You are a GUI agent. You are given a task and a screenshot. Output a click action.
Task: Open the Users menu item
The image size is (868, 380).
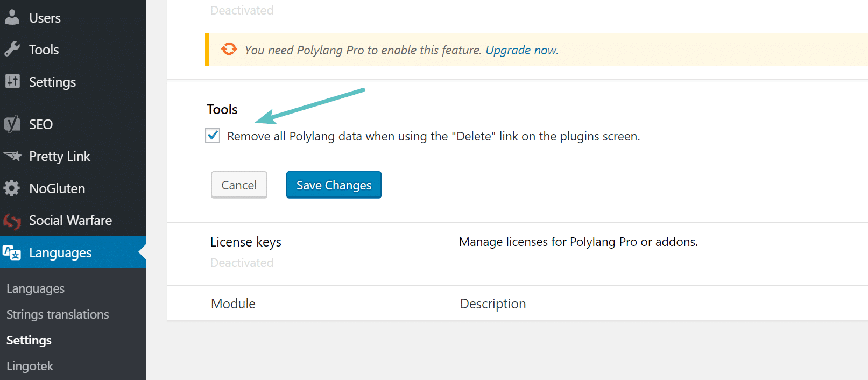tap(45, 17)
